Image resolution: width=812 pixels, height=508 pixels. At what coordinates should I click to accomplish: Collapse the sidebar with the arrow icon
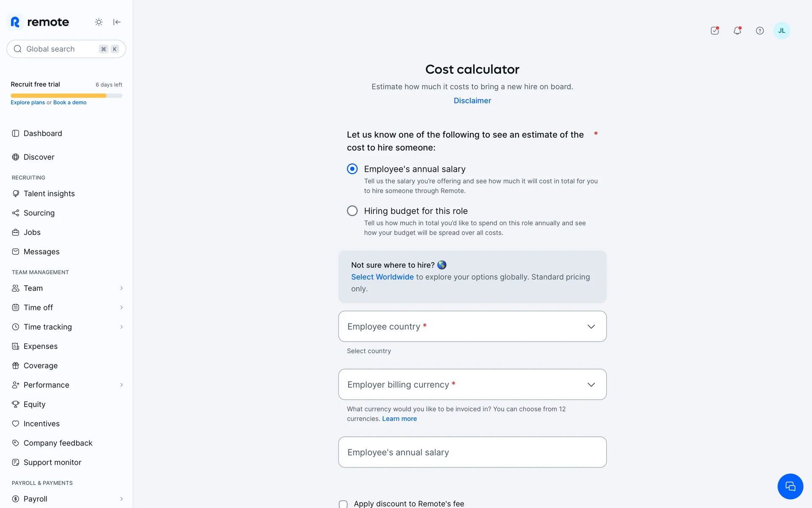pyautogui.click(x=117, y=22)
